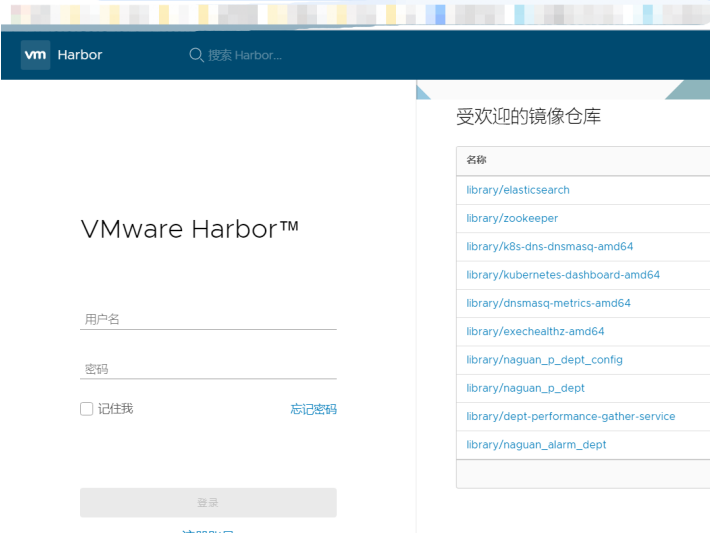Focus the 搜索 Harbor search field
Image resolution: width=711 pixels, height=533 pixels.
(245, 55)
